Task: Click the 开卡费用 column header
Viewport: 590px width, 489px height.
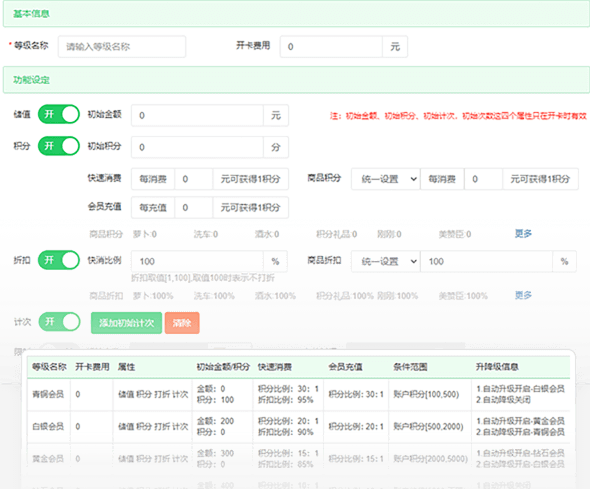Action: tap(92, 367)
